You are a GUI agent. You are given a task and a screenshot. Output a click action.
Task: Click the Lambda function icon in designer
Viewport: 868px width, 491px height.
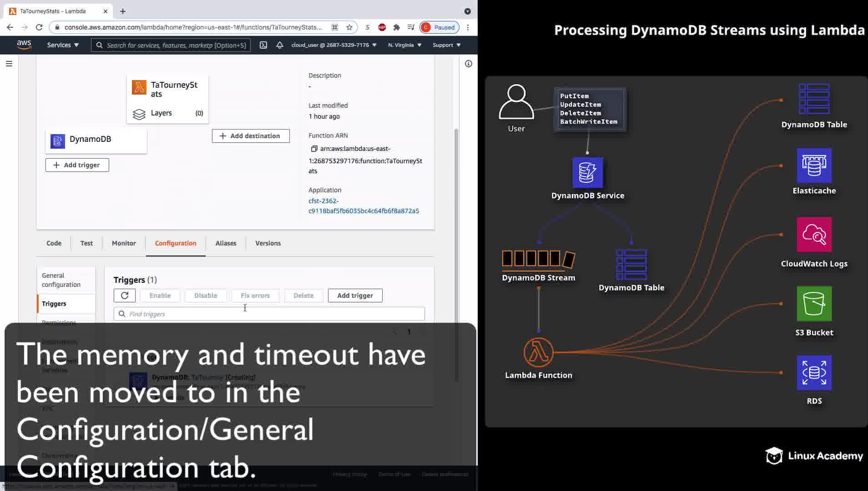point(139,87)
